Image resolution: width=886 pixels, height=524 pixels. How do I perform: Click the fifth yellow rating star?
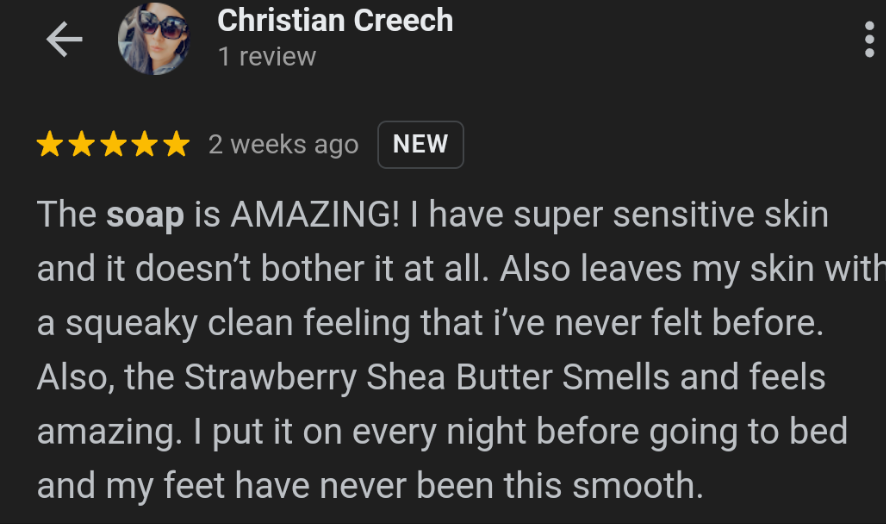tap(176, 145)
